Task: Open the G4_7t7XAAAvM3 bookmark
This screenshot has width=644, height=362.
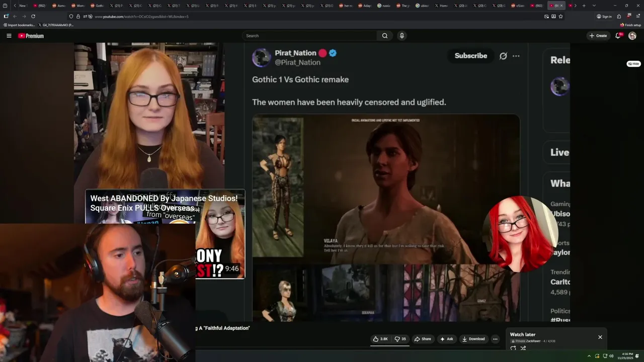Action: 56,25
